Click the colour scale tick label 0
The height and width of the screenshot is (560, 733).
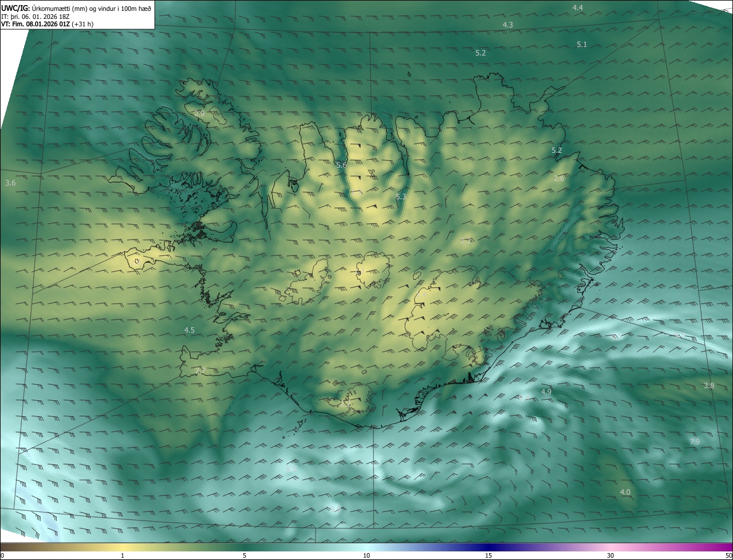tap(2, 555)
